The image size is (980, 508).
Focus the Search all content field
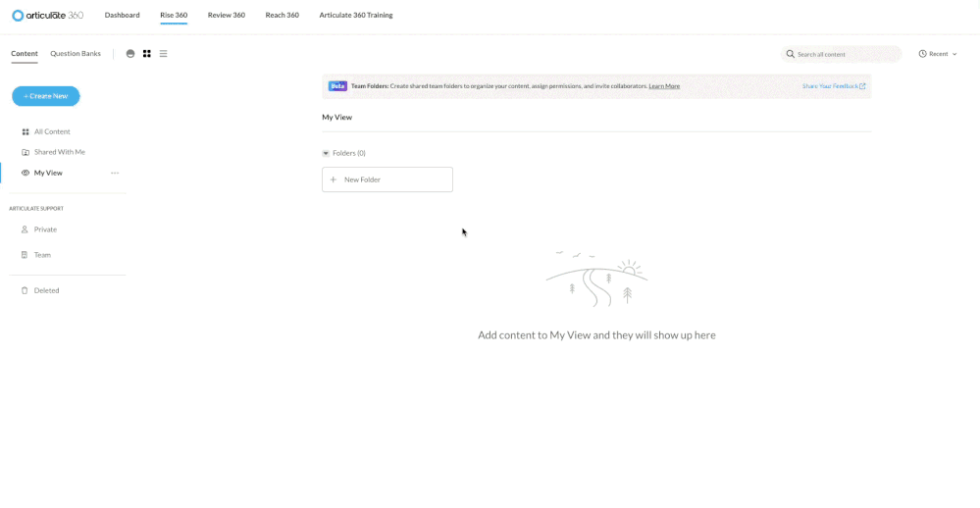click(x=842, y=54)
